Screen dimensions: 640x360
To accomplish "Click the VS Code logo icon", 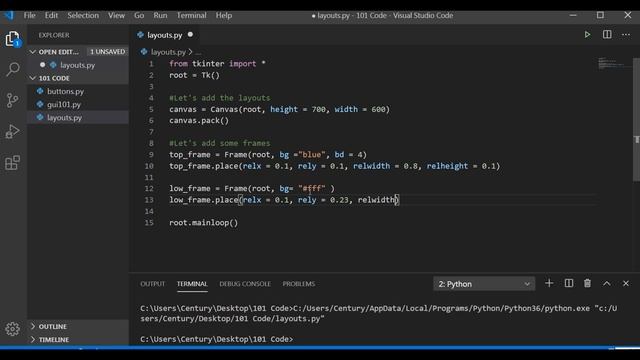I will click(9, 16).
